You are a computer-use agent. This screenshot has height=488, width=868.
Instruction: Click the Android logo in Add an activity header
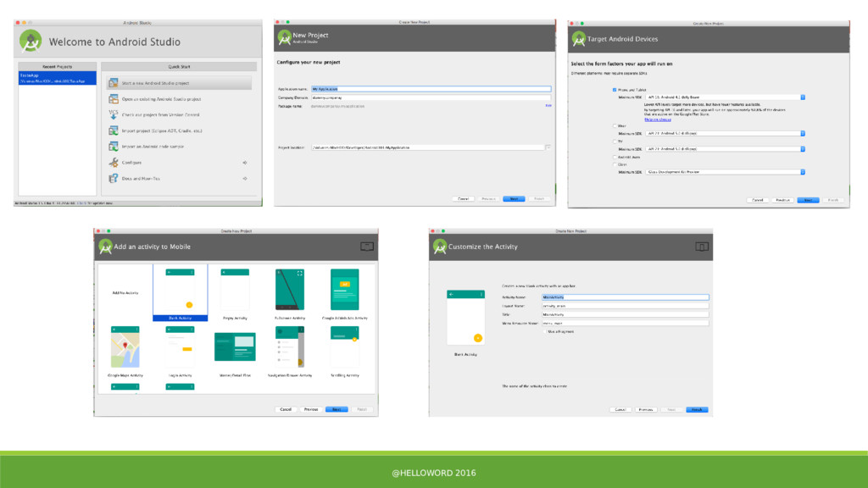[105, 247]
